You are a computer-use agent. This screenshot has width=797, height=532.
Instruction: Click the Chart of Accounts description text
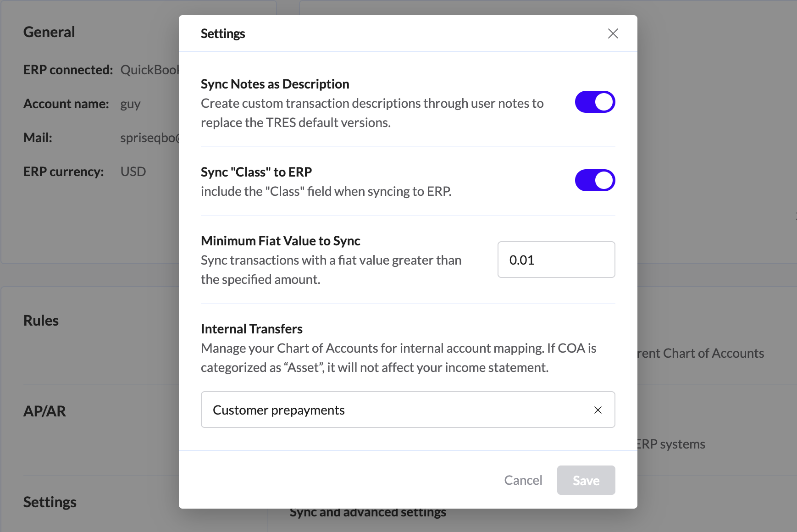(700, 353)
